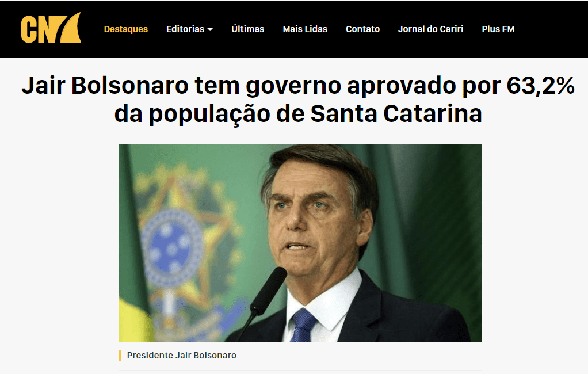588x374 pixels.
Task: Click the Presidente Jair Bolsonaro caption
Action: 181,355
